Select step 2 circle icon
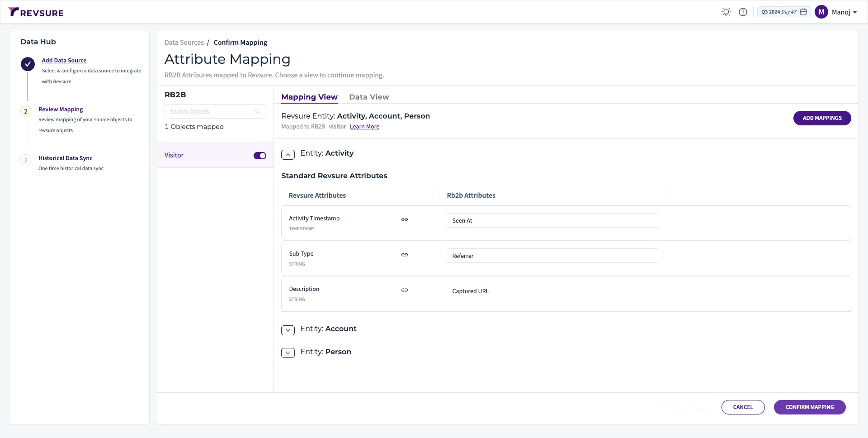The height and width of the screenshot is (438, 868). point(26,111)
